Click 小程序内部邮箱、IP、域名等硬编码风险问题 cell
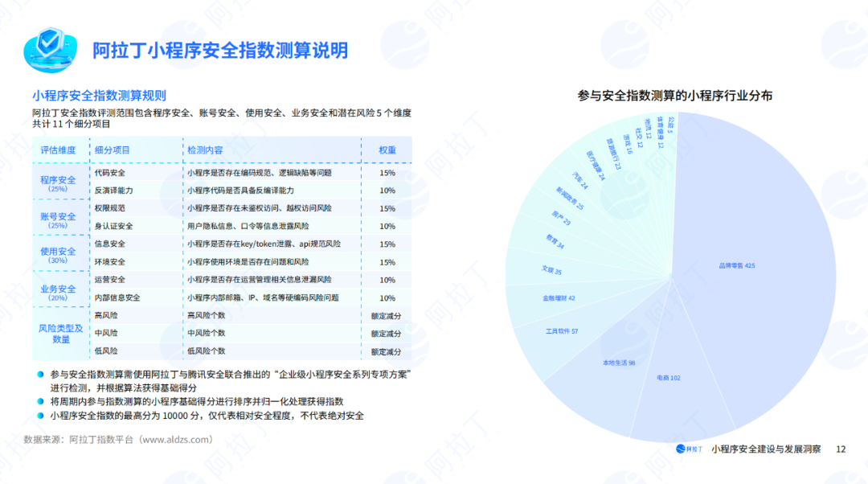The width and height of the screenshot is (868, 484). pos(262,298)
